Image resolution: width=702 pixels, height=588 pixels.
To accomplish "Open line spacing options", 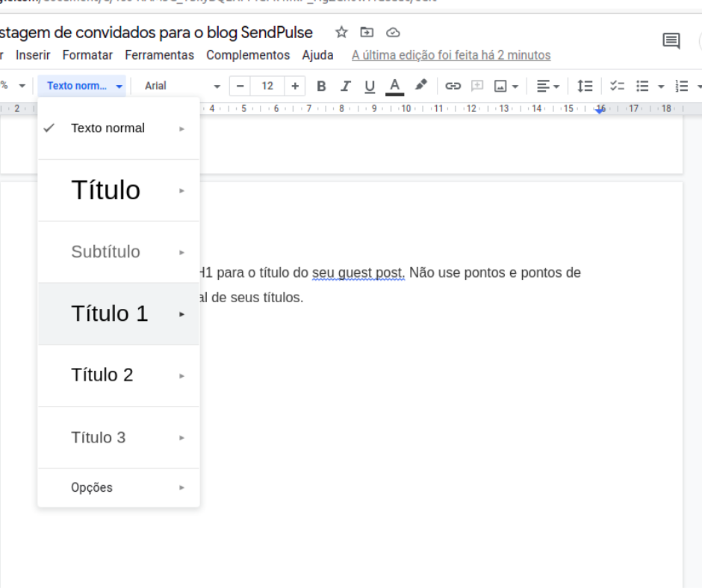I will 585,86.
